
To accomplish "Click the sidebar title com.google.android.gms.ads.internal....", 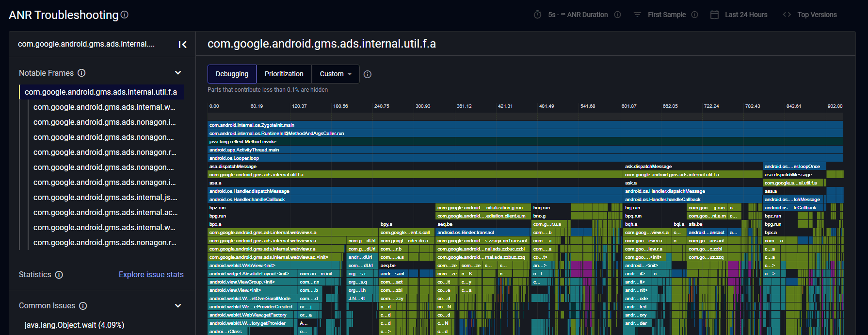I will tap(86, 44).
